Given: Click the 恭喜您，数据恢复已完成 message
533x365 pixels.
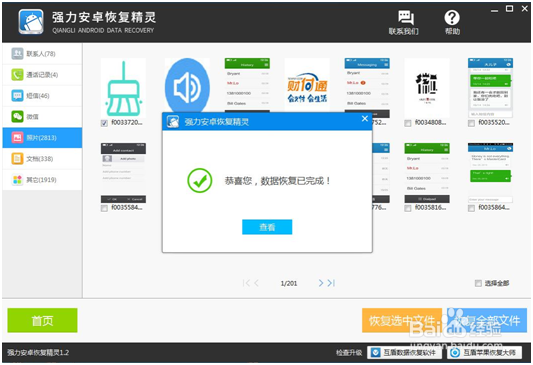Looking at the screenshot, I should pyautogui.click(x=277, y=181).
